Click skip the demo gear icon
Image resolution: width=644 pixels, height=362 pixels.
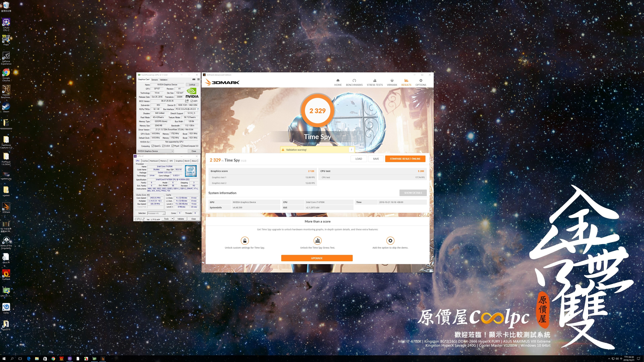coord(390,240)
